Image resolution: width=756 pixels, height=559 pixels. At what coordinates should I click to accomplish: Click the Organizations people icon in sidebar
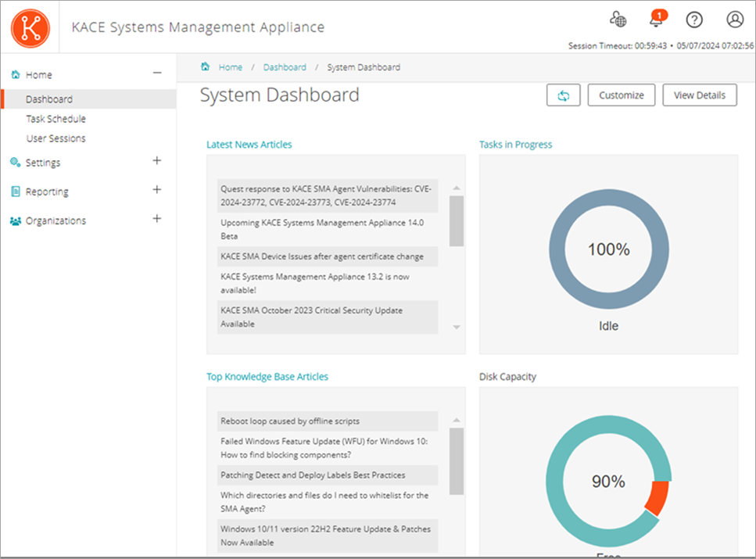(15, 220)
